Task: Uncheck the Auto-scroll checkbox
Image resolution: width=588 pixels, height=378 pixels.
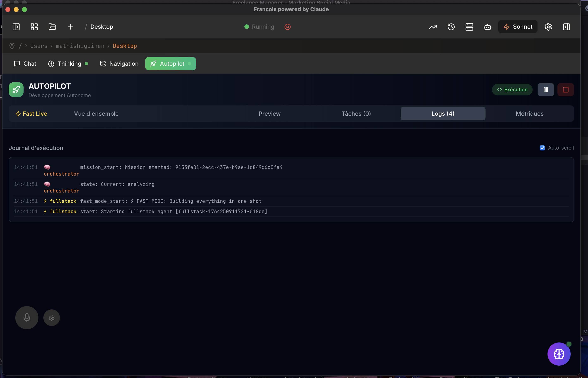Action: coord(543,148)
